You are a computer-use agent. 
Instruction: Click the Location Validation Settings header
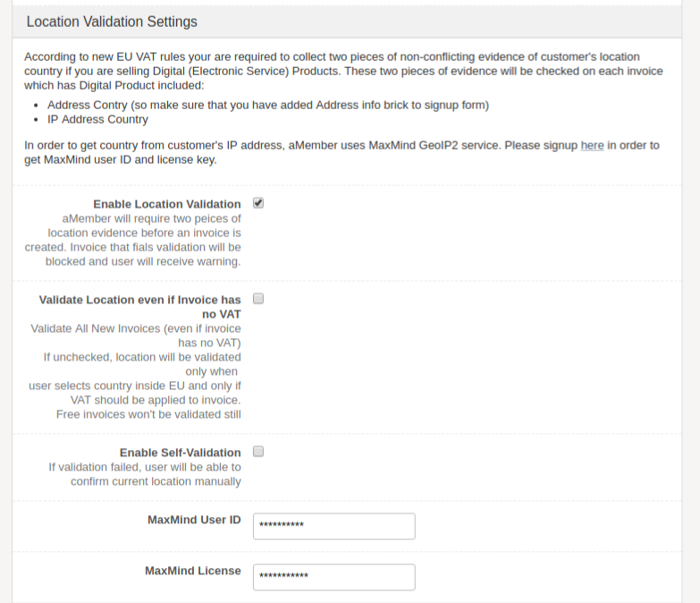coord(112,21)
